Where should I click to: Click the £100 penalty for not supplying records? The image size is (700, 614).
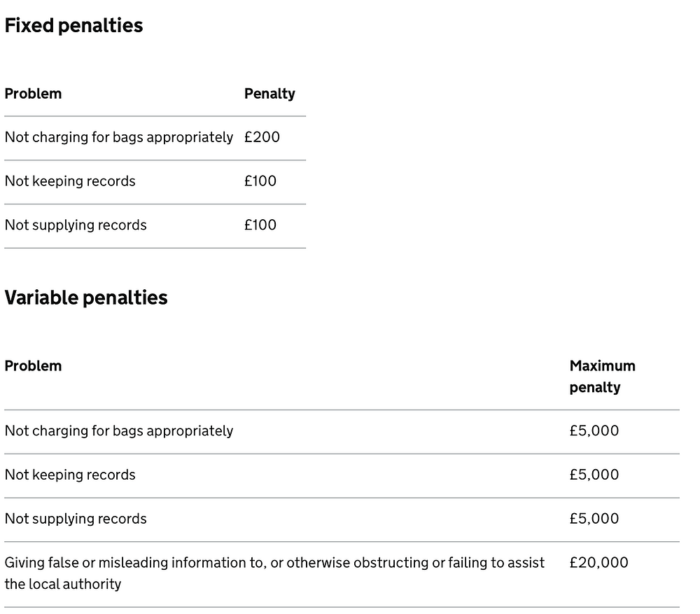point(260,225)
